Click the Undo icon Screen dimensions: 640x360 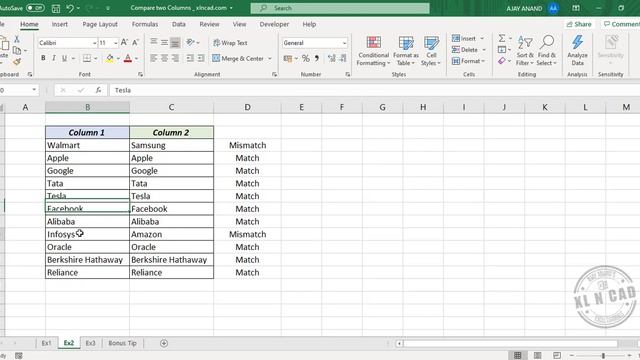(70, 8)
